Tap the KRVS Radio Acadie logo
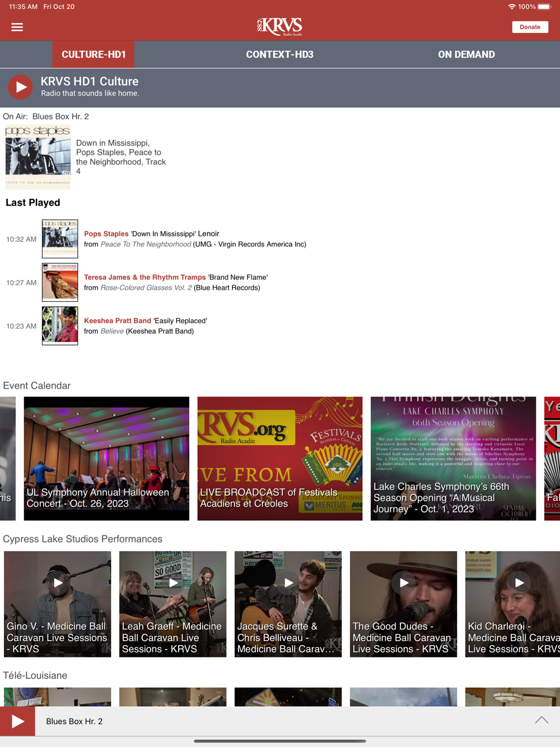The image size is (560, 747). (x=280, y=26)
